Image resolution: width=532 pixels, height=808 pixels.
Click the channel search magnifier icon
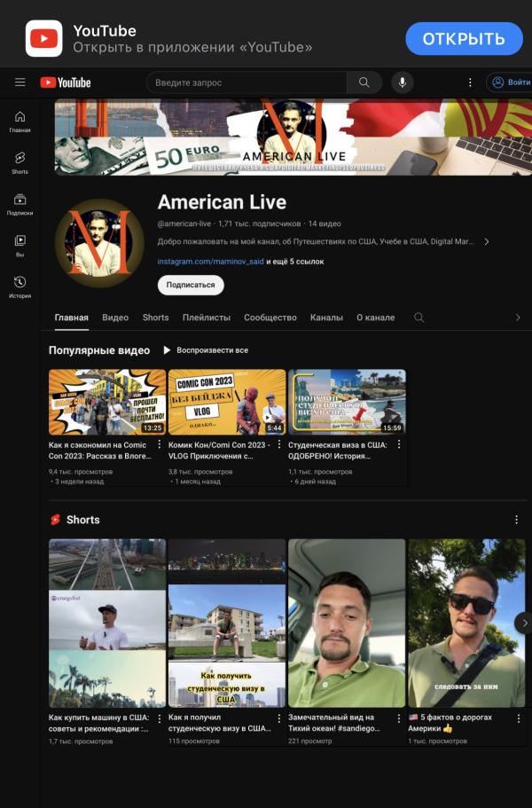[x=419, y=318]
